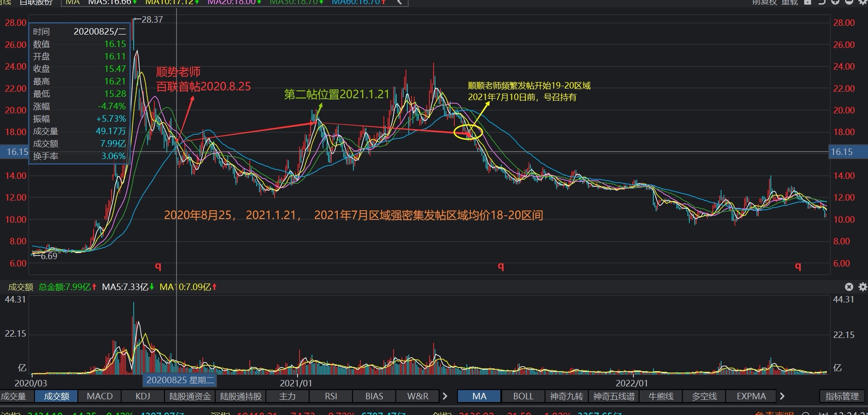Click 振幅 +5.73% row in info box
868x415 pixels.
point(79,119)
